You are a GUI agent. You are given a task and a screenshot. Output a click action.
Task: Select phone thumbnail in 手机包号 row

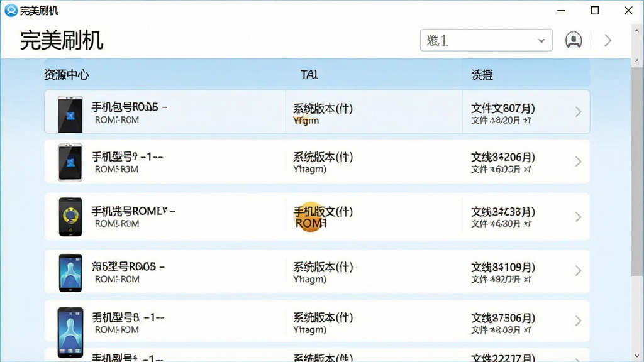tap(70, 114)
